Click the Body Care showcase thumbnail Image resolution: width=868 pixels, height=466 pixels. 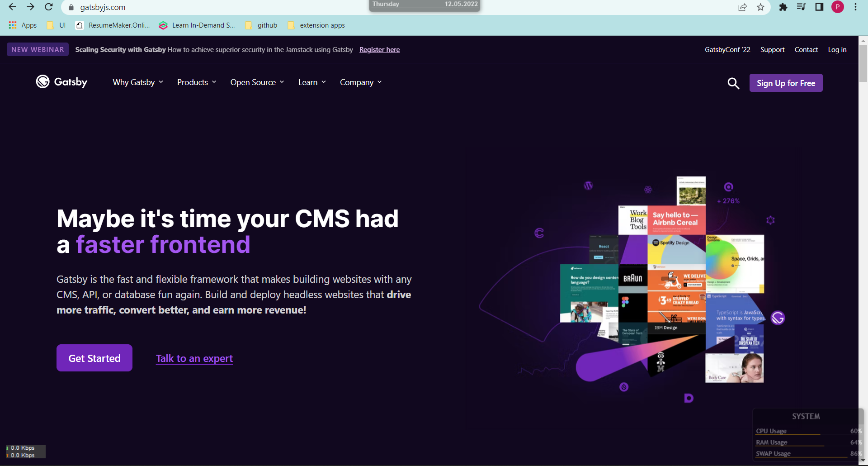pyautogui.click(x=734, y=368)
